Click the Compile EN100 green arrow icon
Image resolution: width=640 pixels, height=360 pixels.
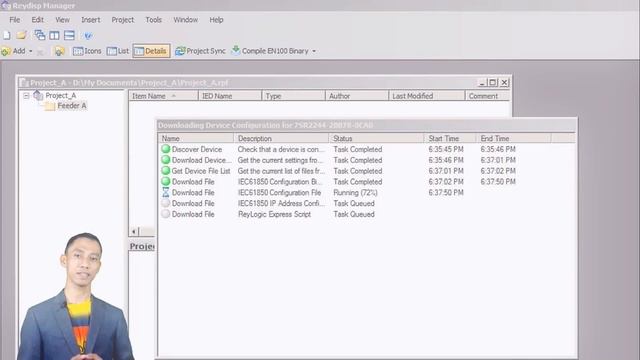pyautogui.click(x=236, y=51)
